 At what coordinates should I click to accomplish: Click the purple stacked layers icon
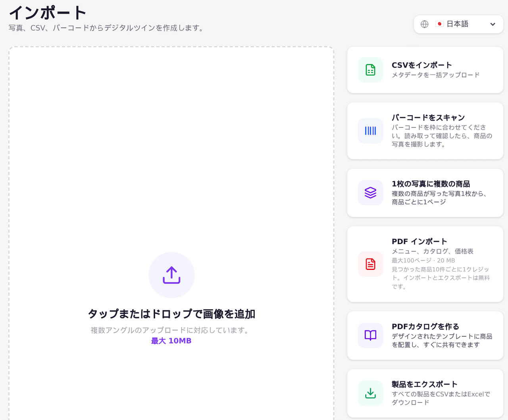pyautogui.click(x=370, y=193)
